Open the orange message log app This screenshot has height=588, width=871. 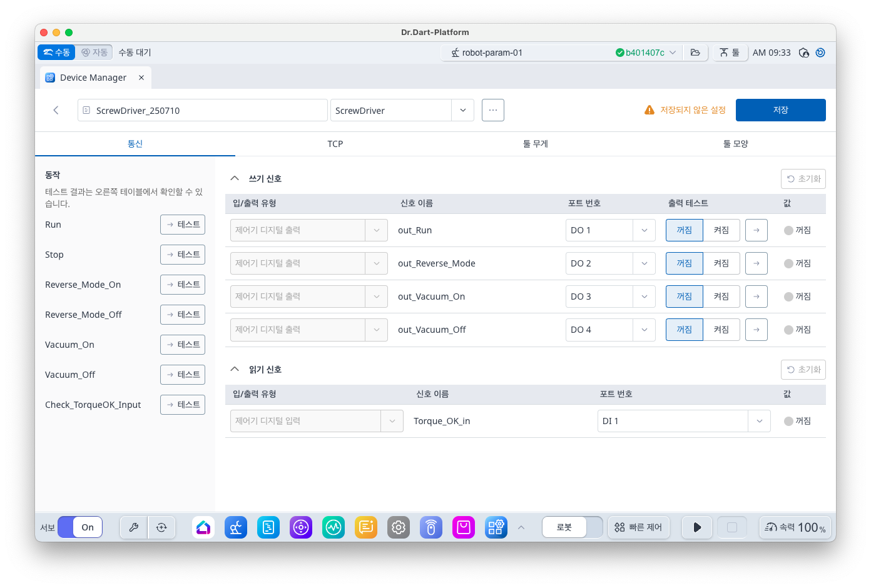pos(366,527)
